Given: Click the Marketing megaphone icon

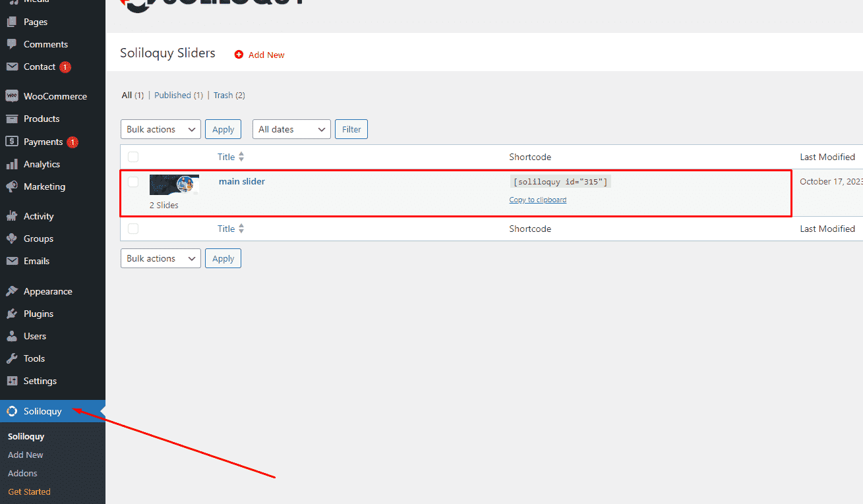Looking at the screenshot, I should pos(11,186).
